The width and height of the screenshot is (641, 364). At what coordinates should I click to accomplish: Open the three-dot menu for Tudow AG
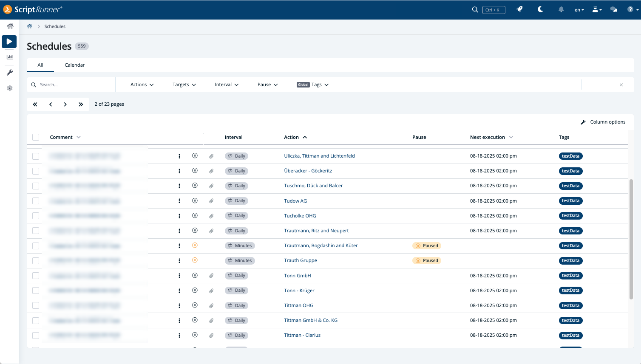(x=179, y=201)
